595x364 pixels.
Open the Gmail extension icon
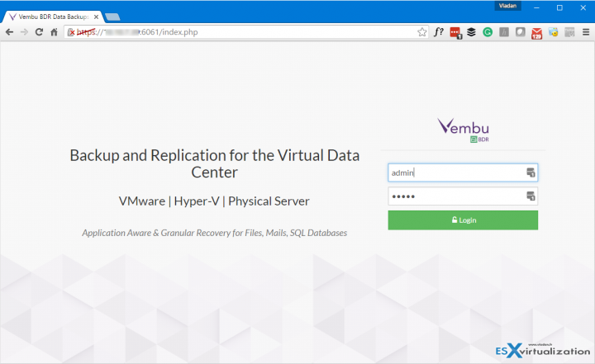point(536,32)
